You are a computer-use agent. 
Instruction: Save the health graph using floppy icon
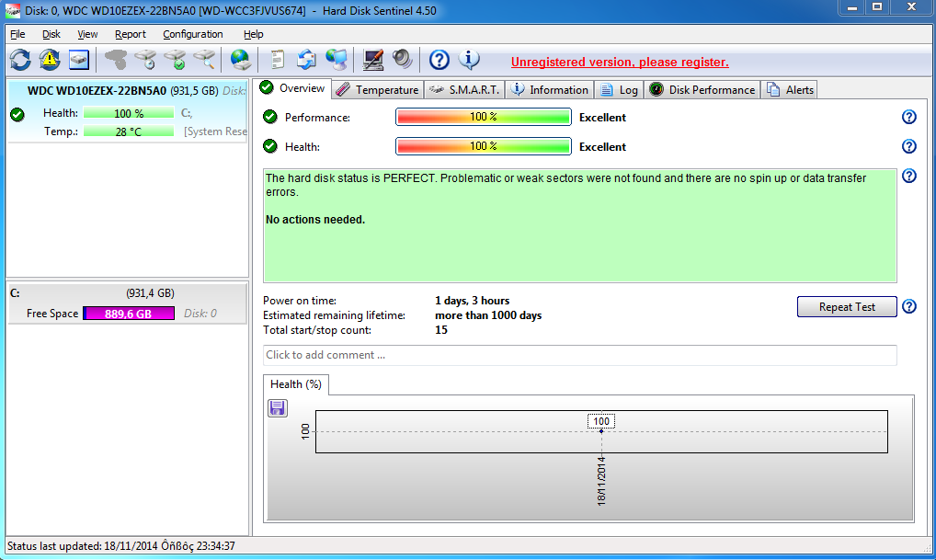[x=278, y=408]
